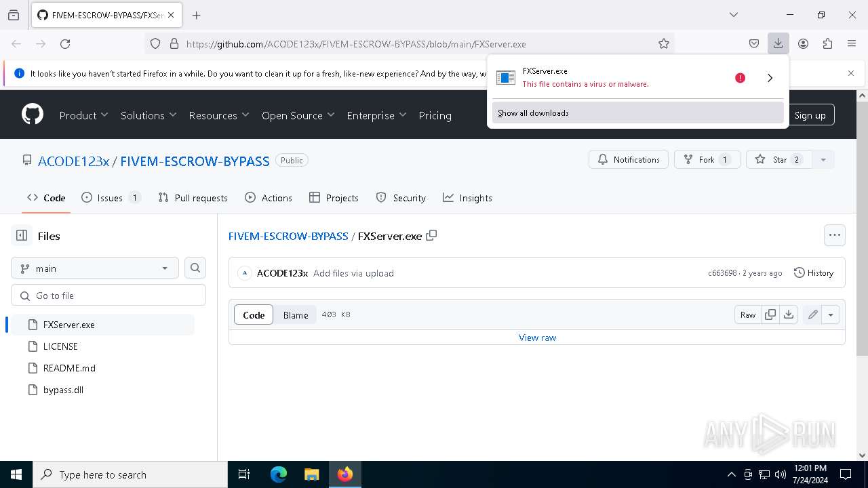Switch to the Insights tab
The height and width of the screenshot is (488, 868).
467,198
